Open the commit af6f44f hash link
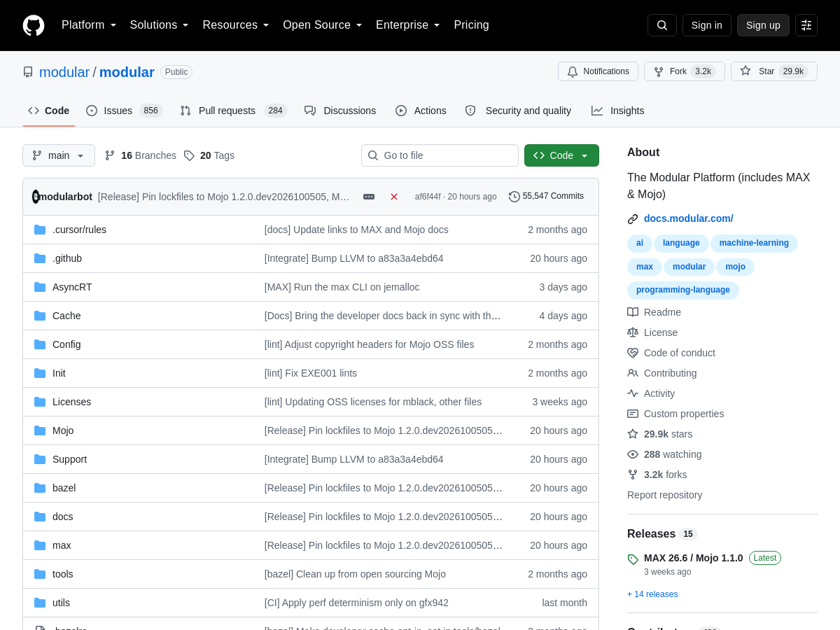The image size is (840, 630). pyautogui.click(x=428, y=197)
